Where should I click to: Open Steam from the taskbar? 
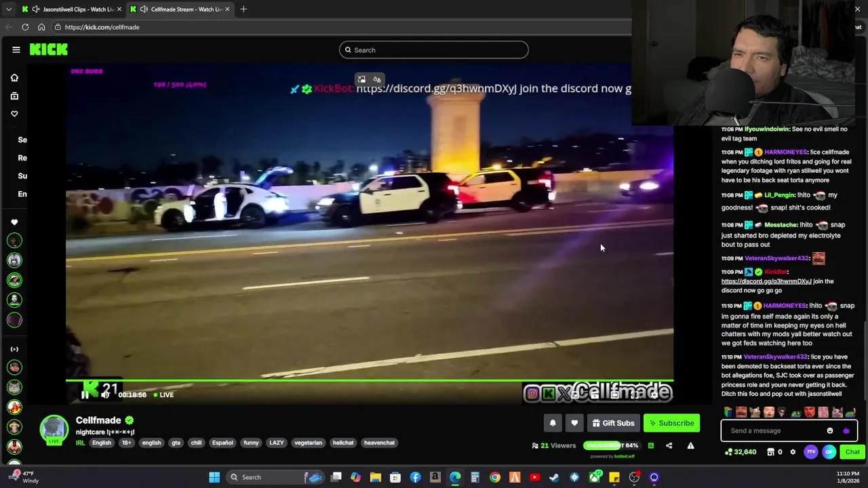coord(555,477)
